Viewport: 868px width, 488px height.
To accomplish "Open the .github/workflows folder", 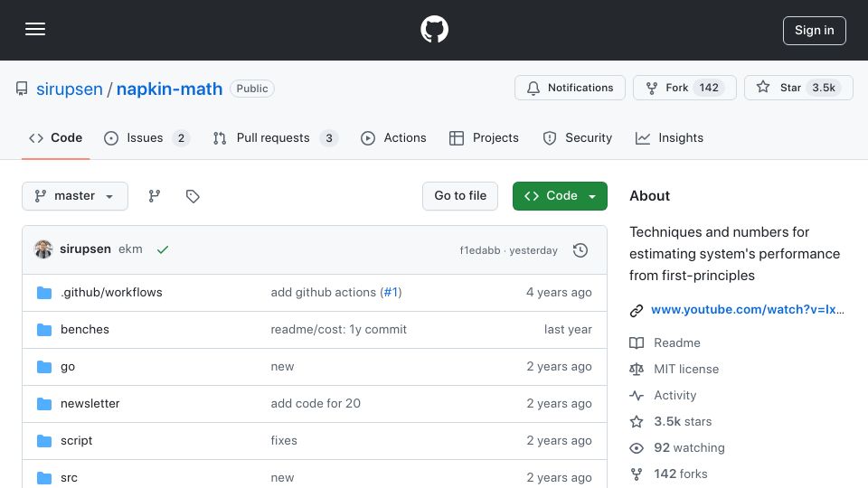I will click(x=111, y=292).
